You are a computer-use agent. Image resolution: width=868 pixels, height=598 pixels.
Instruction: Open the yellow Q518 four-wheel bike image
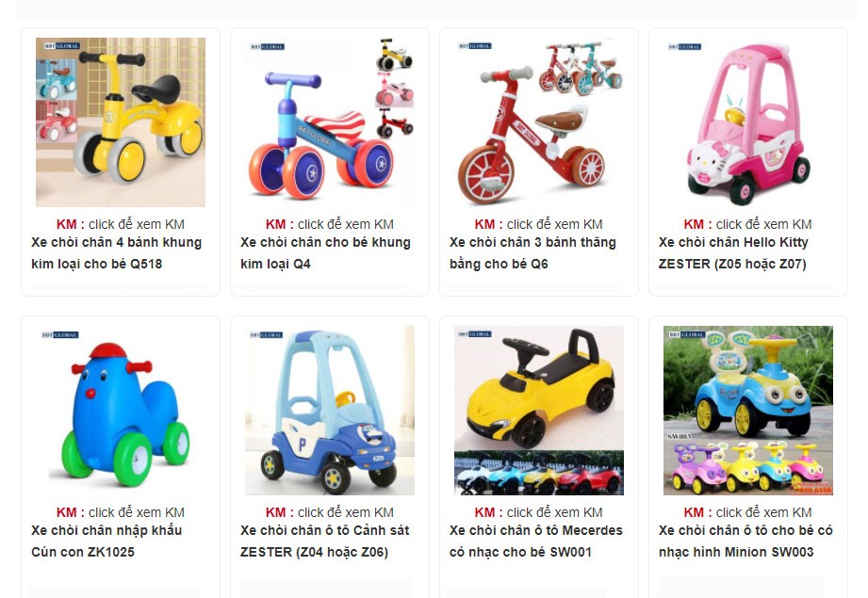click(121, 122)
